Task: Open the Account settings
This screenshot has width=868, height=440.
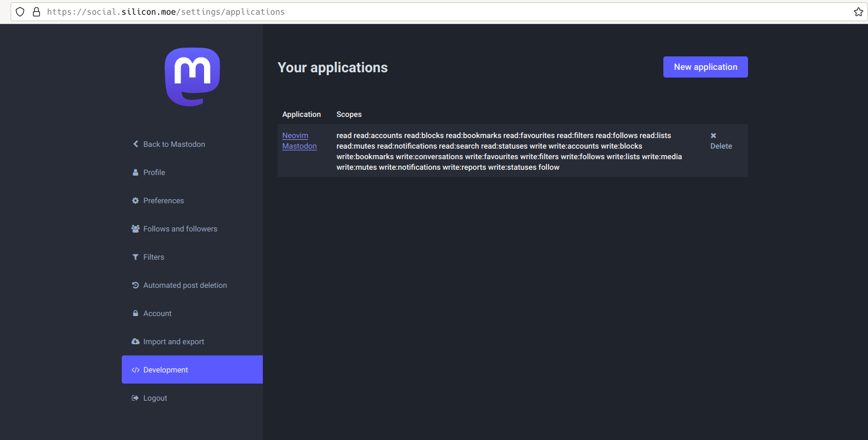Action: (x=192, y=313)
